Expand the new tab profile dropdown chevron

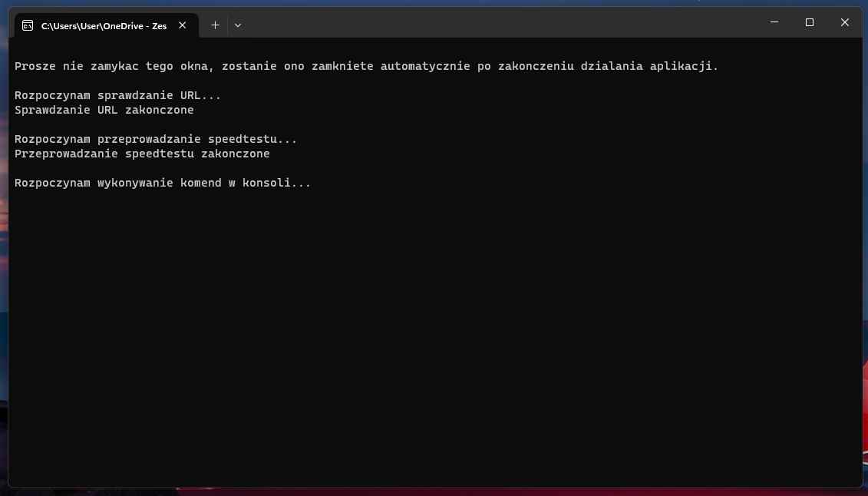238,25
